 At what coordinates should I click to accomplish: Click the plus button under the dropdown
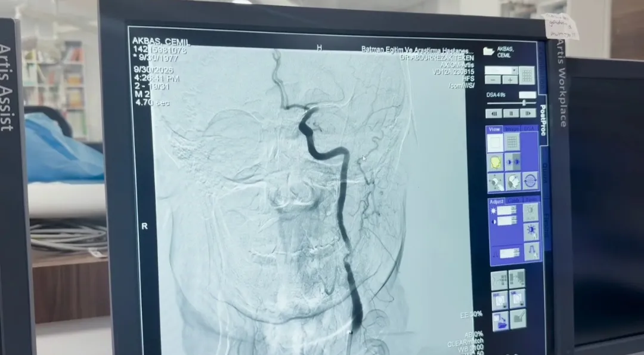coord(510,80)
